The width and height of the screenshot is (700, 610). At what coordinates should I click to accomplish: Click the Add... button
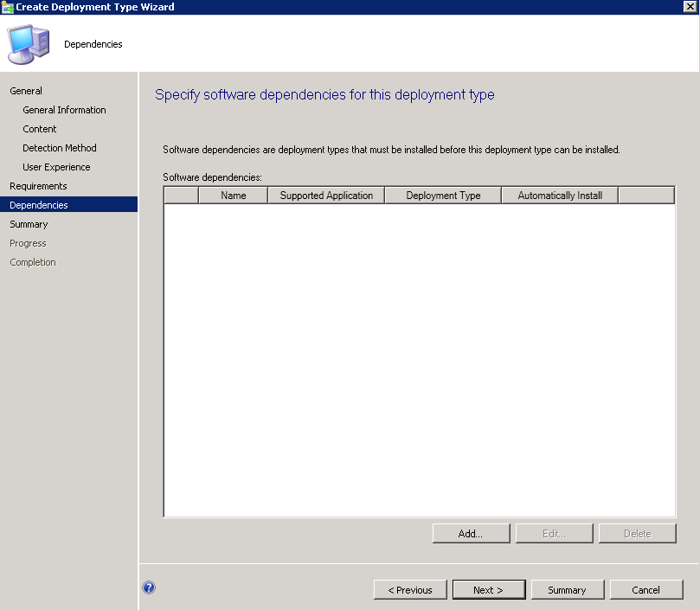471,534
